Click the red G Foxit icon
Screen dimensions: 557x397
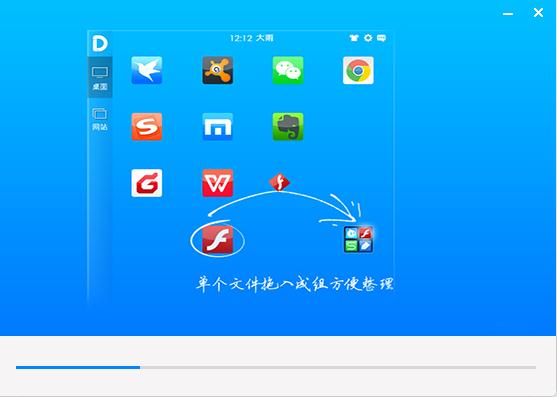[147, 183]
